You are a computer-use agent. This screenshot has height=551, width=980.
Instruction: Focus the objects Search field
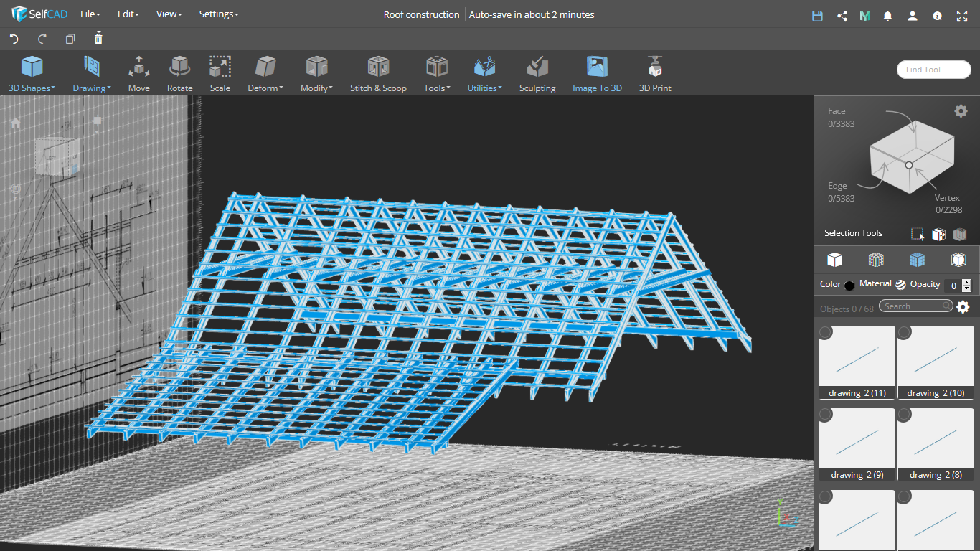pyautogui.click(x=916, y=306)
